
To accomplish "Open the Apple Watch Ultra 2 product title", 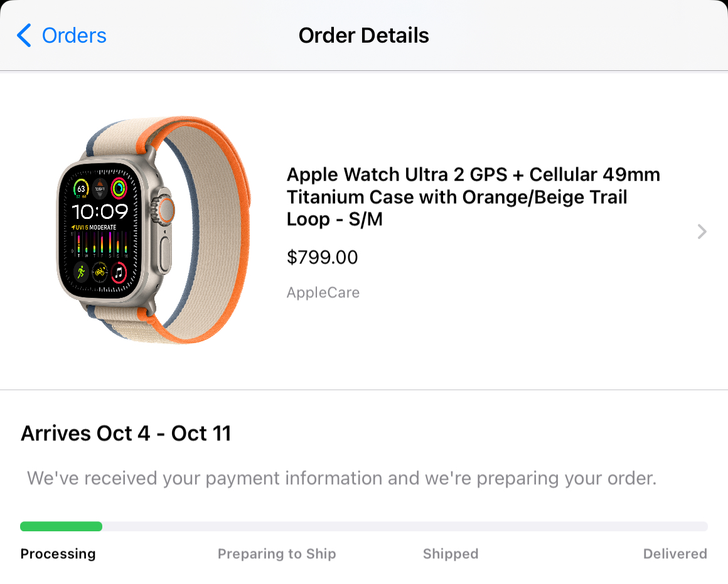I will [473, 196].
